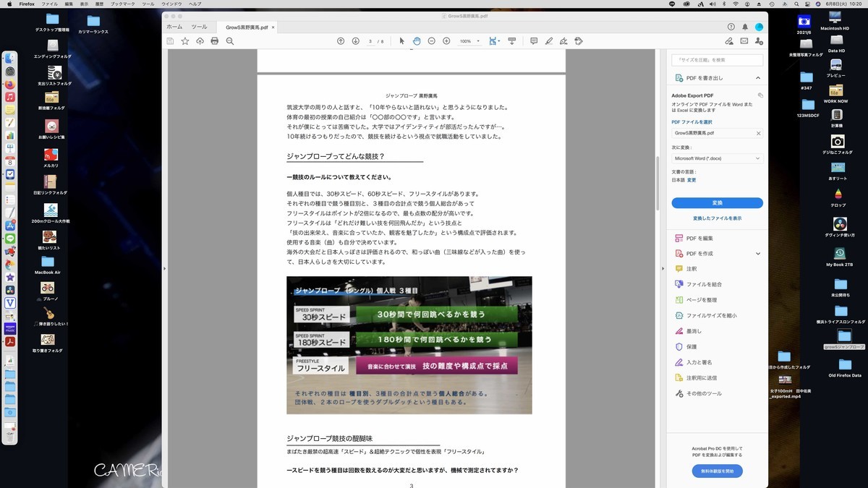Image resolution: width=868 pixels, height=488 pixels.
Task: Open the ファイル menu in menu bar
Action: [49, 4]
